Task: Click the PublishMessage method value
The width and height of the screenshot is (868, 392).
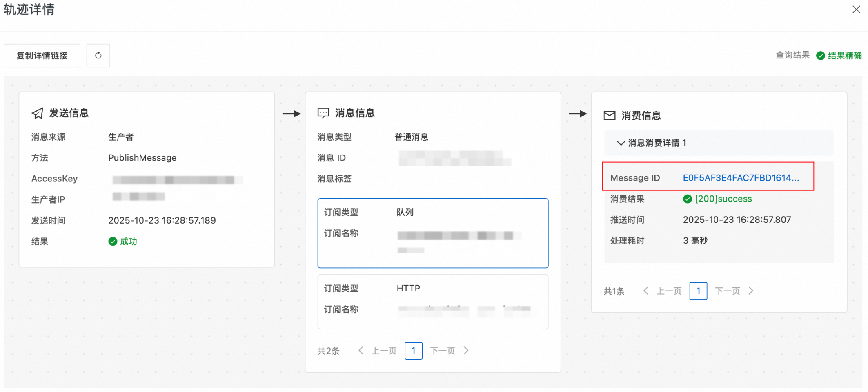Action: (142, 158)
